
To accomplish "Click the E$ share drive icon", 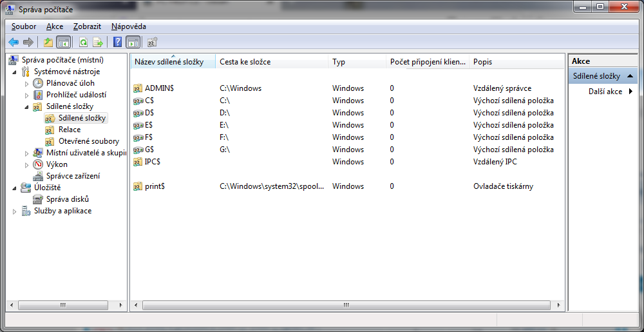I will 138,125.
